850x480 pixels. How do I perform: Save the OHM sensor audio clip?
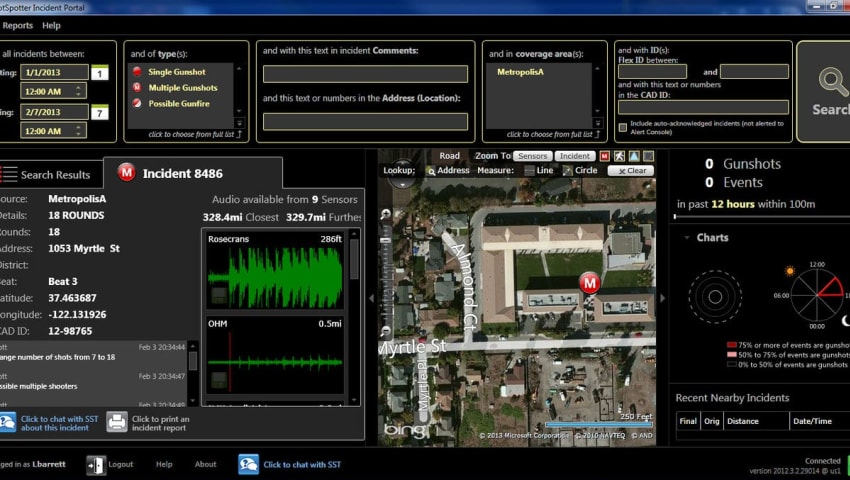click(219, 380)
